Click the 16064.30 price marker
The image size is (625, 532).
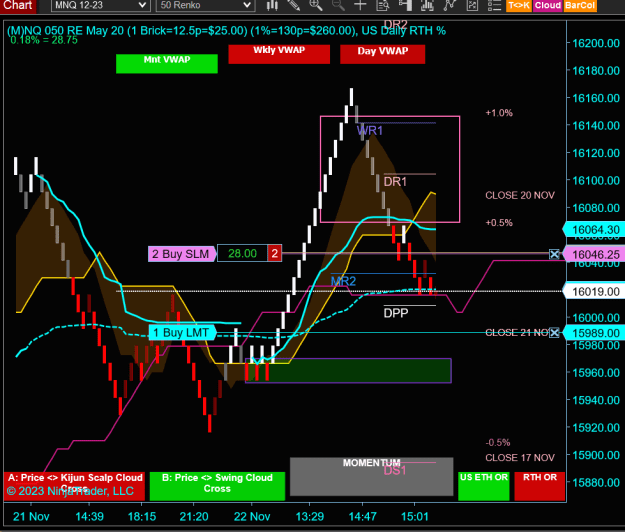pos(594,230)
